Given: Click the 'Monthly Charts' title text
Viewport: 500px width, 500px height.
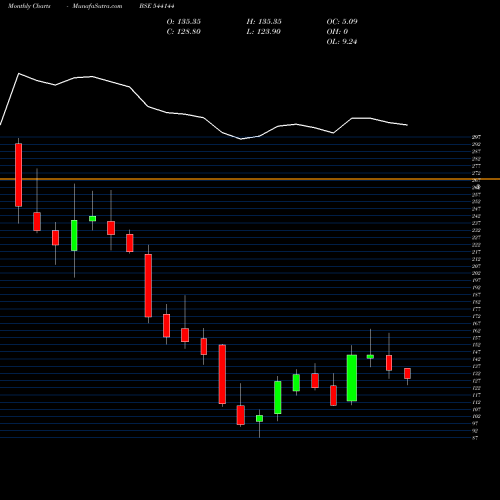Looking at the screenshot, I should [x=29, y=6].
